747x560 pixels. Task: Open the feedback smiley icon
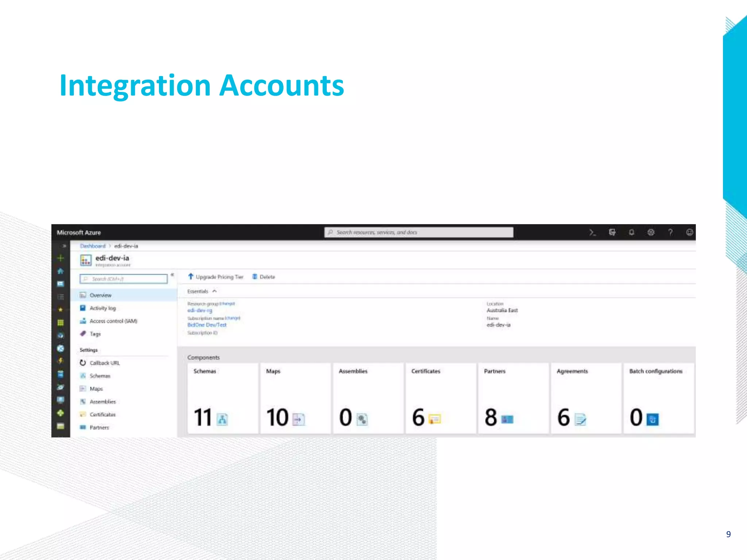point(689,233)
